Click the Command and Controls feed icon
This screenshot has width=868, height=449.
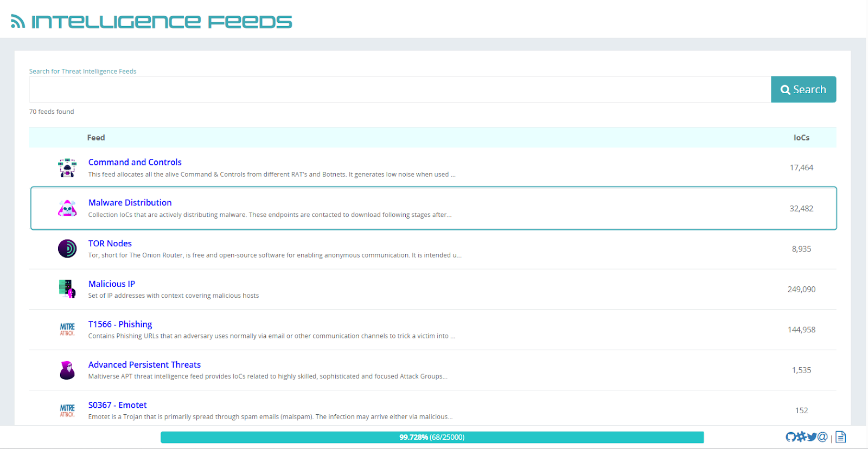[x=67, y=168]
